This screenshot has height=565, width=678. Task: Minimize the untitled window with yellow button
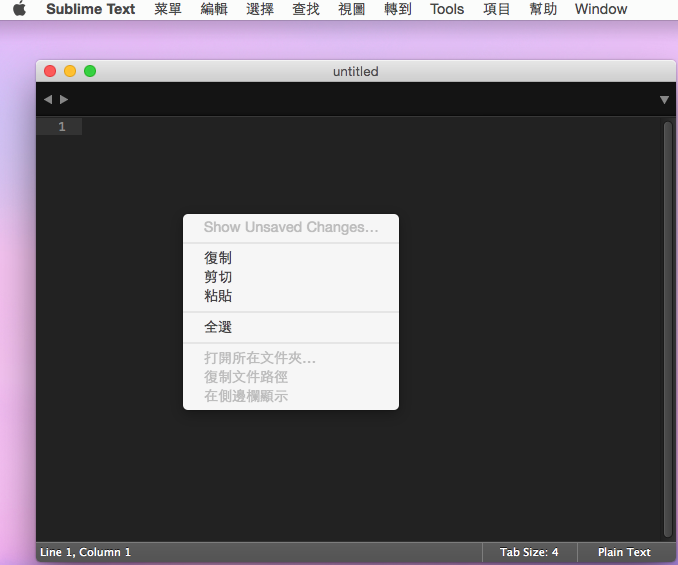pos(70,71)
